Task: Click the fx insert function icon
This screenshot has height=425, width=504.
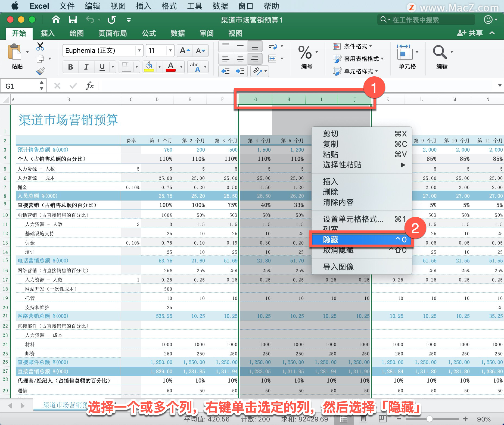Action: 90,86
